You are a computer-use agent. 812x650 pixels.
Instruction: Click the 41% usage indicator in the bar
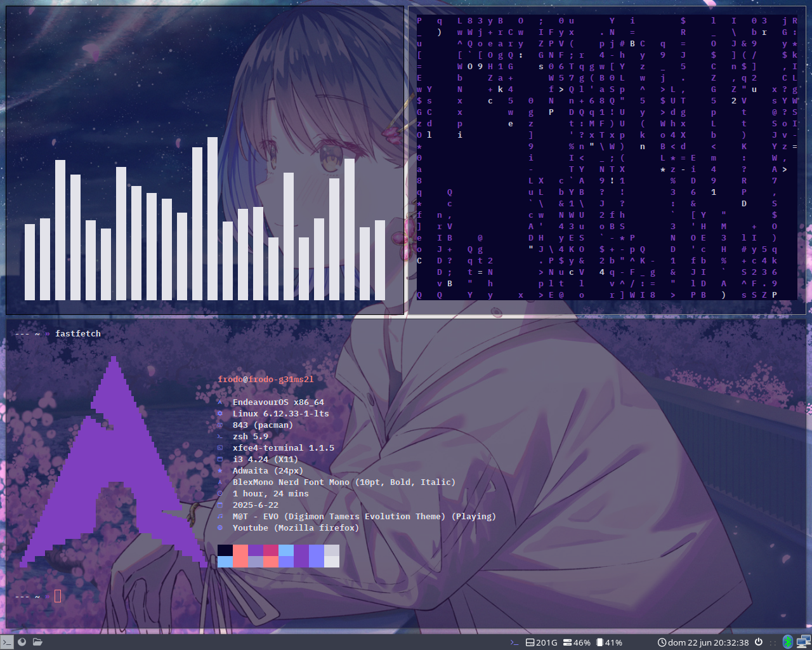610,642
